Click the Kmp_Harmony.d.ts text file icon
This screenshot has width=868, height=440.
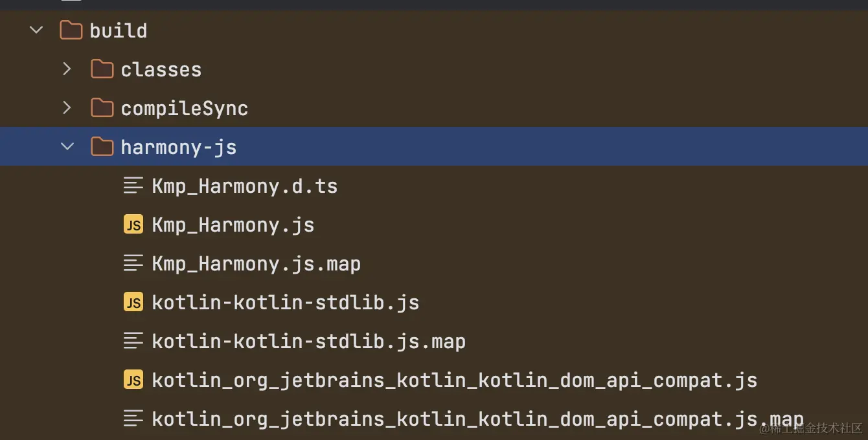coord(133,186)
